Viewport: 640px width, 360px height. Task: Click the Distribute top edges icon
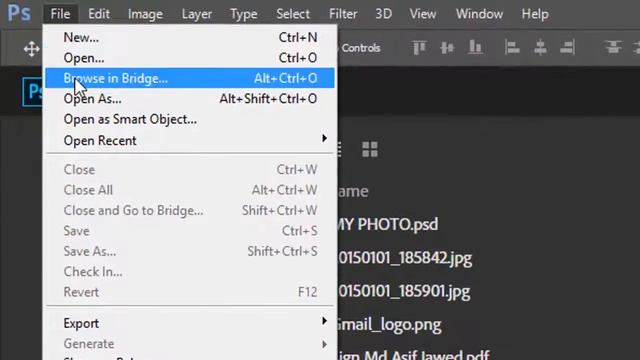613,48
